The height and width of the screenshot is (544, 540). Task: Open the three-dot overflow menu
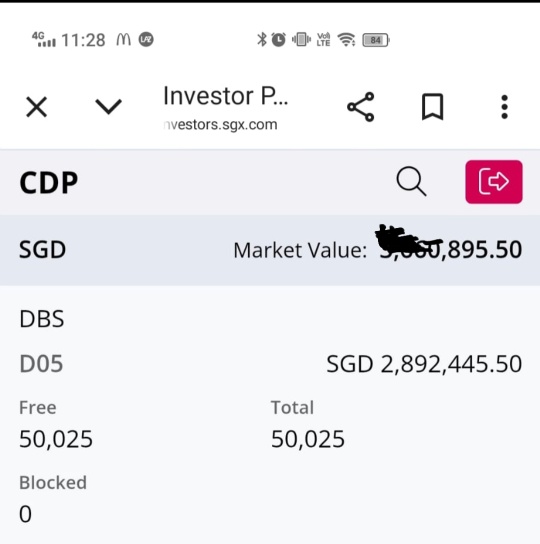pyautogui.click(x=505, y=107)
